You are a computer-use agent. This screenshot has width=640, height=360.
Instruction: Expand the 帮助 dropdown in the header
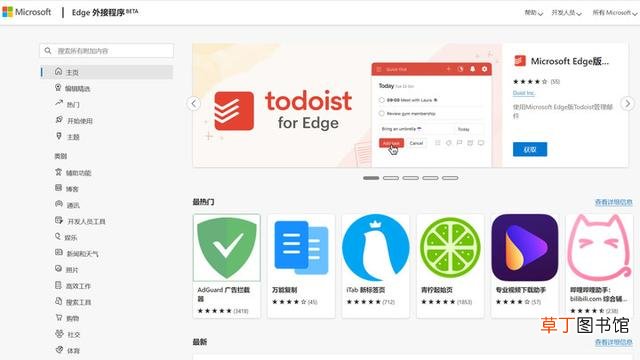click(533, 13)
